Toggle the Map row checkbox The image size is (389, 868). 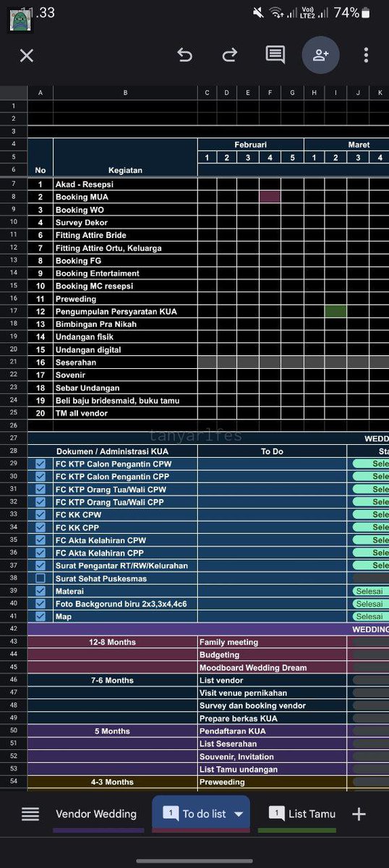pyautogui.click(x=40, y=617)
